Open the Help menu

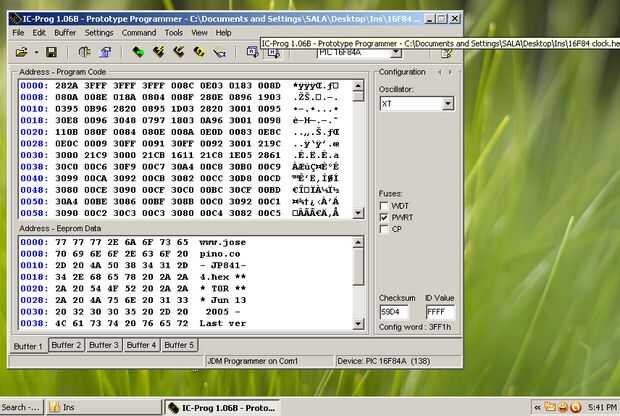click(x=223, y=33)
